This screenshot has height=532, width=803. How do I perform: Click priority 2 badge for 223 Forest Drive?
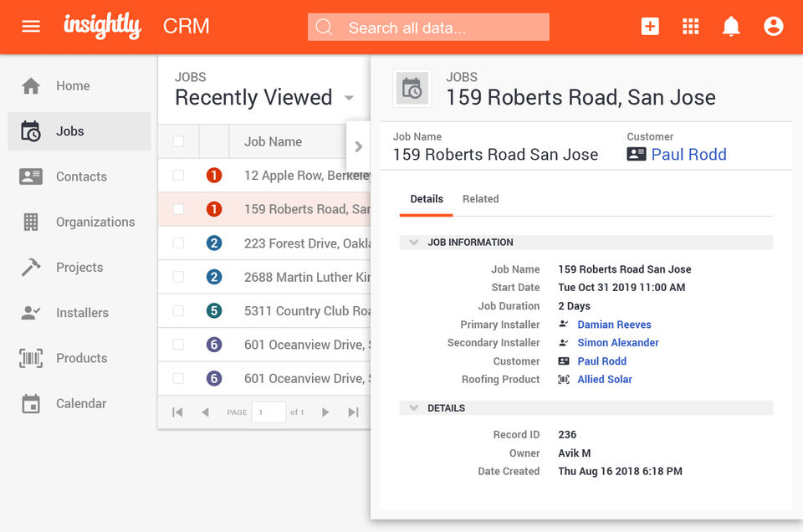point(214,243)
